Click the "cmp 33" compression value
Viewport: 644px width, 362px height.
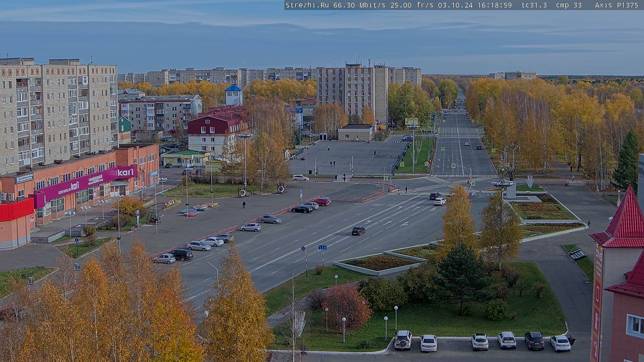click(x=569, y=5)
